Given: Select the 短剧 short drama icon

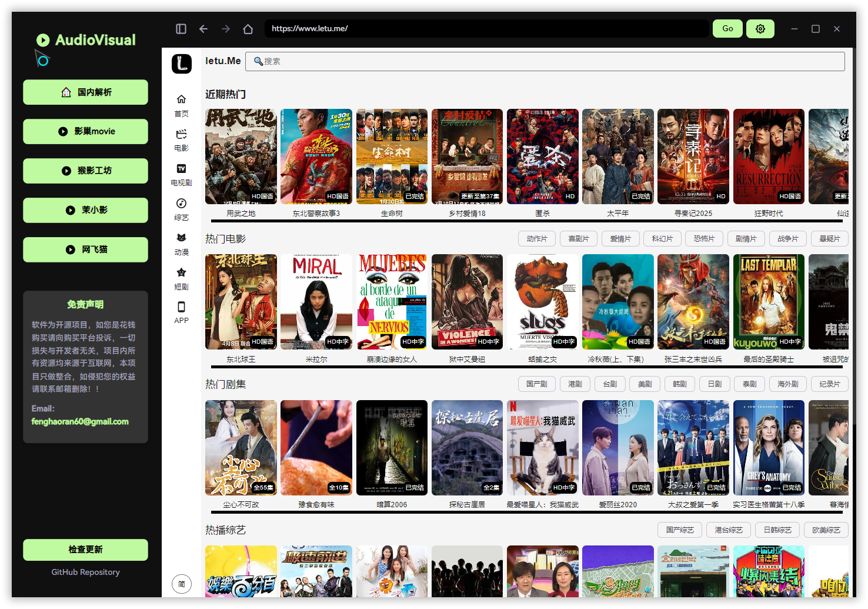Looking at the screenshot, I should tap(181, 278).
